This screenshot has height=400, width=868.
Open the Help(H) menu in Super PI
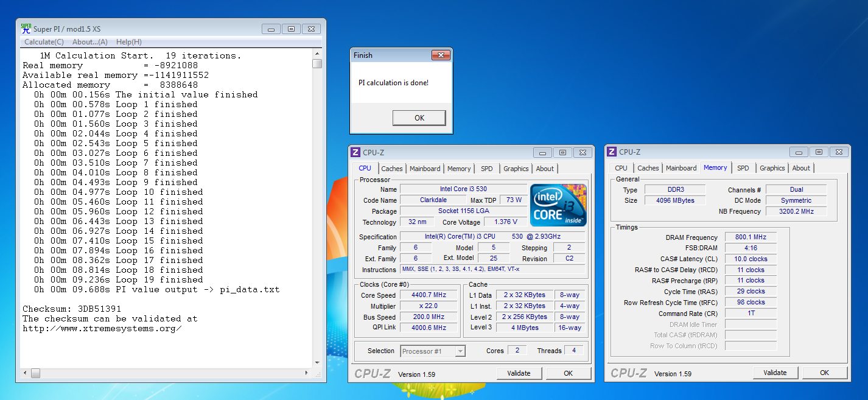[129, 42]
